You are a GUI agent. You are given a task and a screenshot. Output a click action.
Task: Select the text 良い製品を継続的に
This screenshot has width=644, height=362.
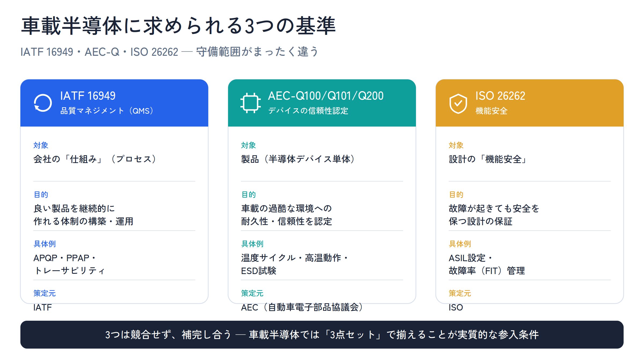pyautogui.click(x=74, y=208)
